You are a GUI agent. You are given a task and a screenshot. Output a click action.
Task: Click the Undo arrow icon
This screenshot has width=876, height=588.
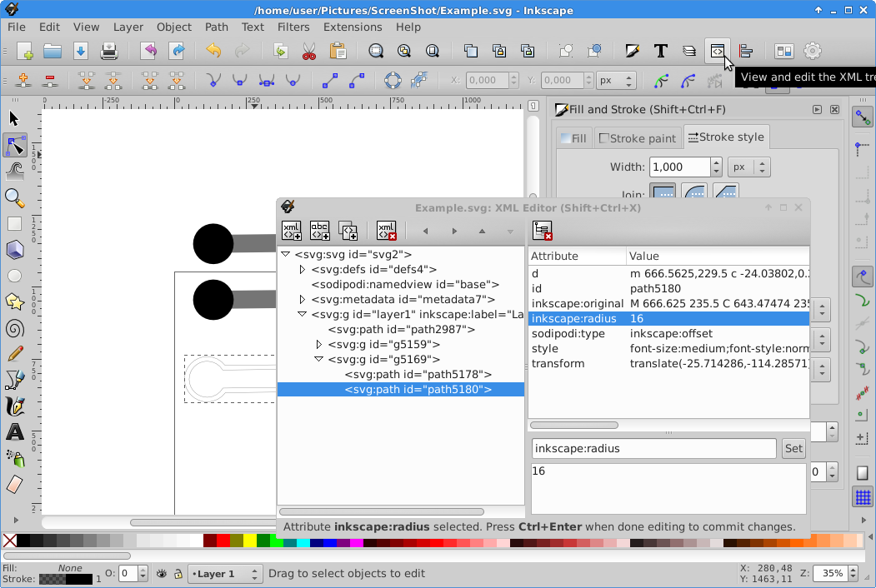point(213,51)
